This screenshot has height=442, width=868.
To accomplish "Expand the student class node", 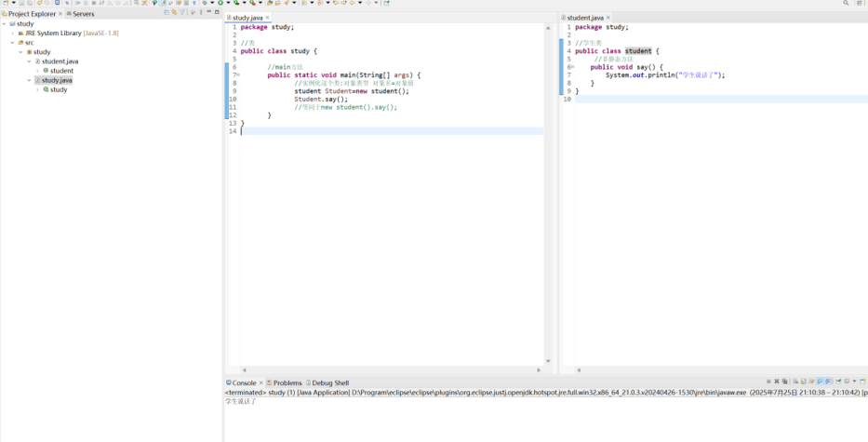I will (37, 71).
